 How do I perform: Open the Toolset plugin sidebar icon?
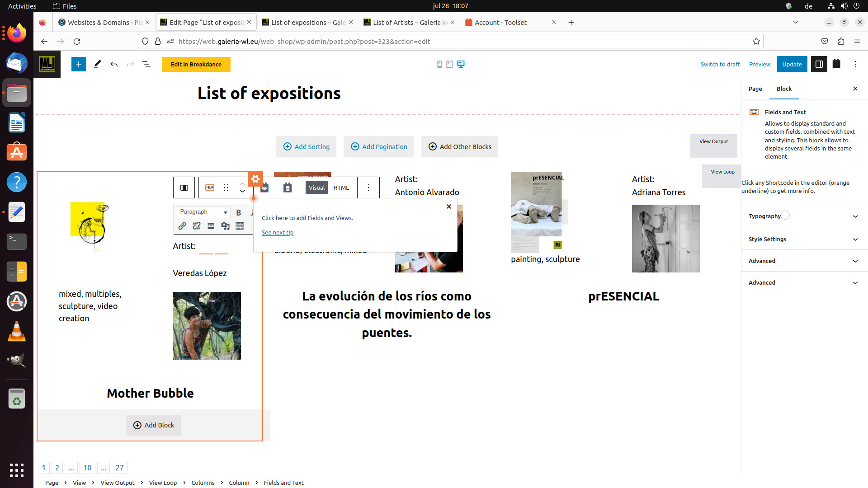pyautogui.click(x=836, y=64)
